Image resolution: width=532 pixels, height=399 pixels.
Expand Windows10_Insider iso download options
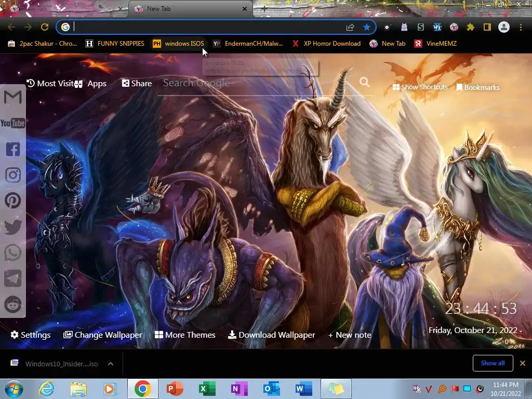[111, 364]
